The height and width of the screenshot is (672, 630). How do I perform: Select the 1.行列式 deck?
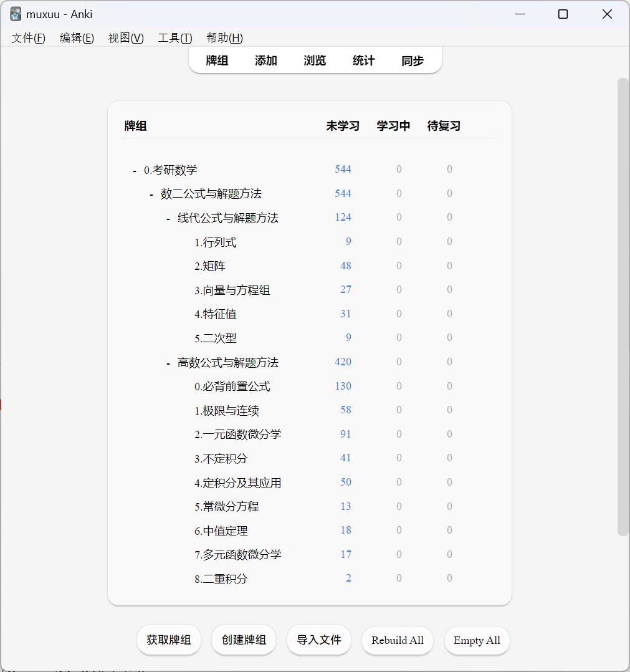pos(216,242)
